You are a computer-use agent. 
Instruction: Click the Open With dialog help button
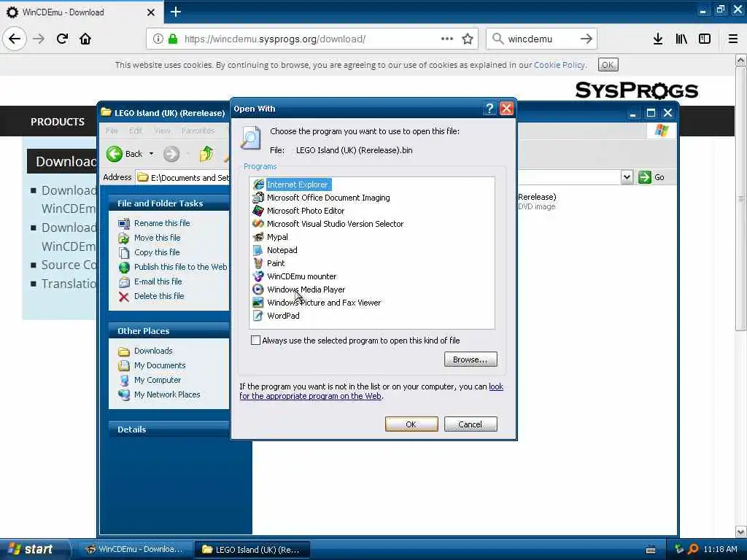[x=489, y=109]
